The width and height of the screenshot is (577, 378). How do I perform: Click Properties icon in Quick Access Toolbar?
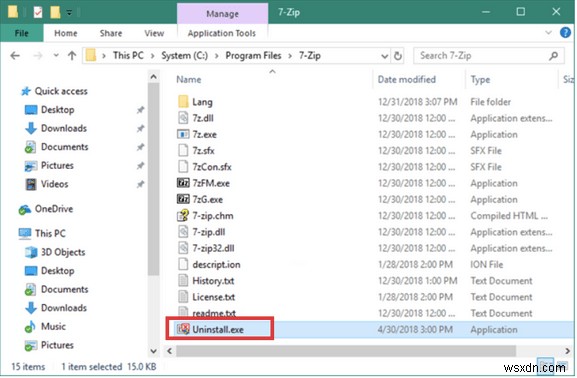tap(38, 12)
